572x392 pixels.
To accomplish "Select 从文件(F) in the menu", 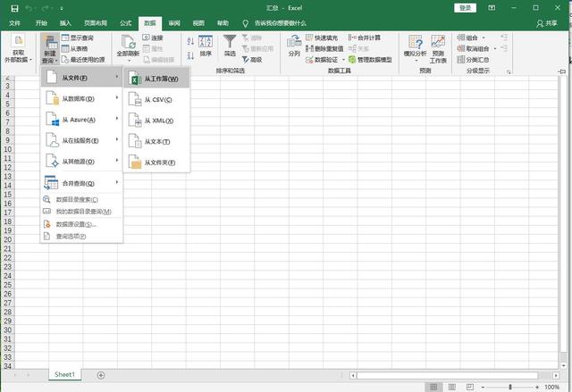I will pos(81,78).
